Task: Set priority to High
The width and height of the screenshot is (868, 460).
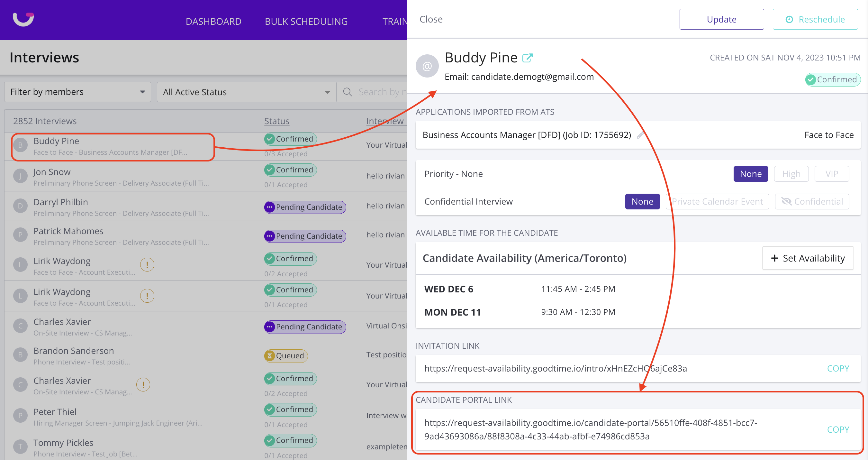Action: click(x=791, y=174)
